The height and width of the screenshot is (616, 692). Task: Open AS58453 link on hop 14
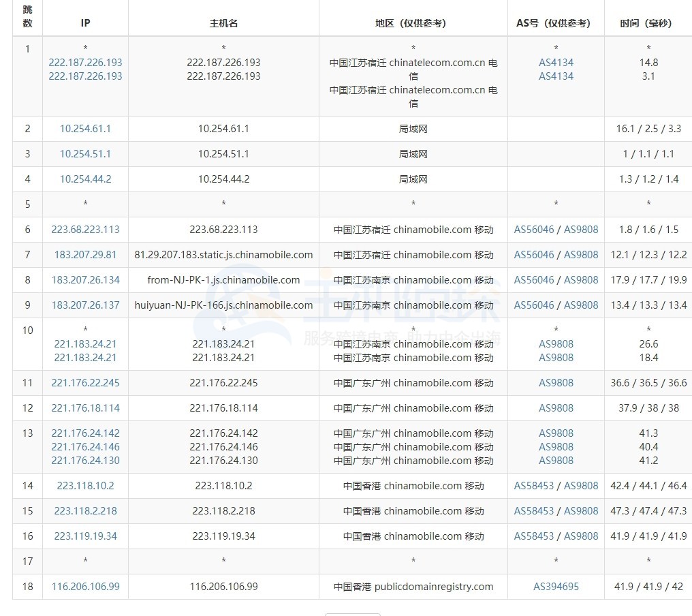tap(534, 485)
